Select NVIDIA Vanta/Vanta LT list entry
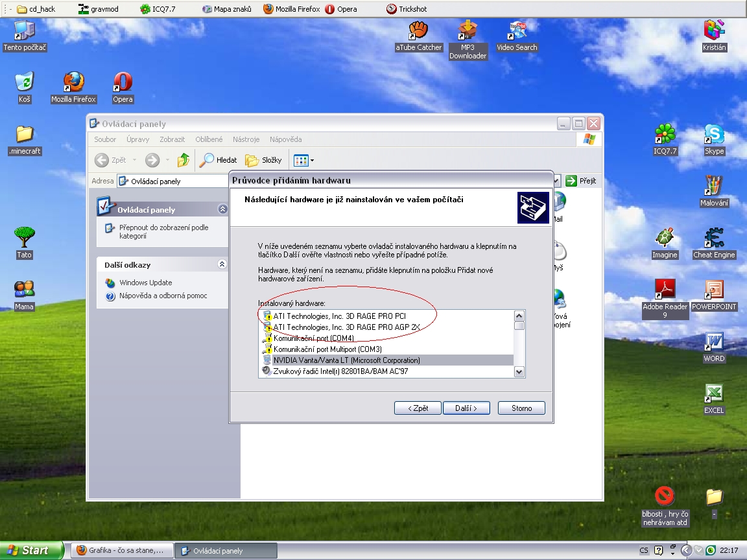The height and width of the screenshot is (560, 747). click(x=346, y=360)
